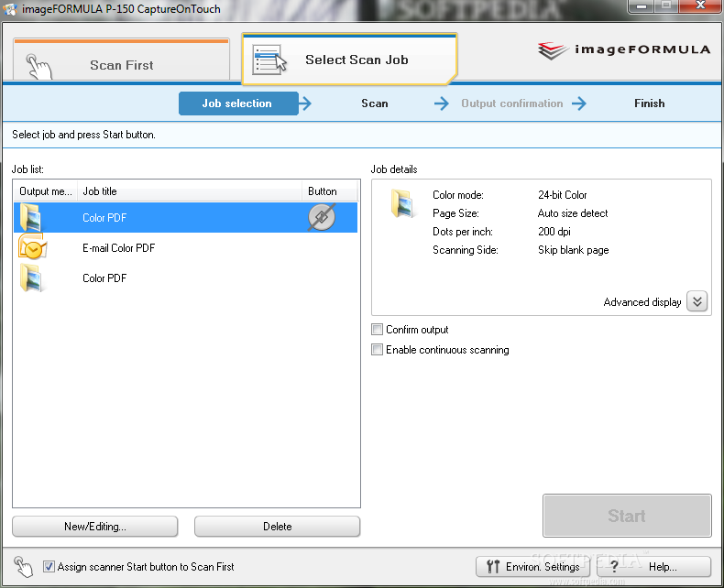Click folder icon of highlighted Color PDF job
The height and width of the screenshot is (588, 724).
tap(31, 217)
